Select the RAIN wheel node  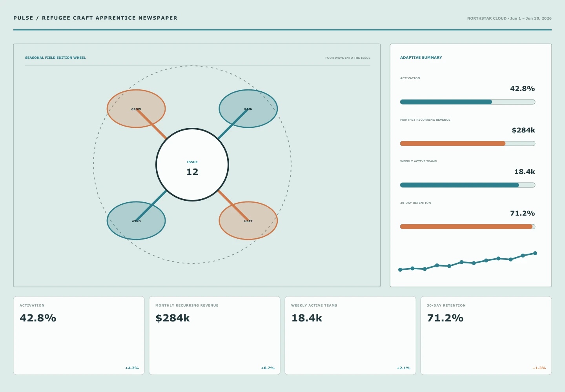coord(248,109)
